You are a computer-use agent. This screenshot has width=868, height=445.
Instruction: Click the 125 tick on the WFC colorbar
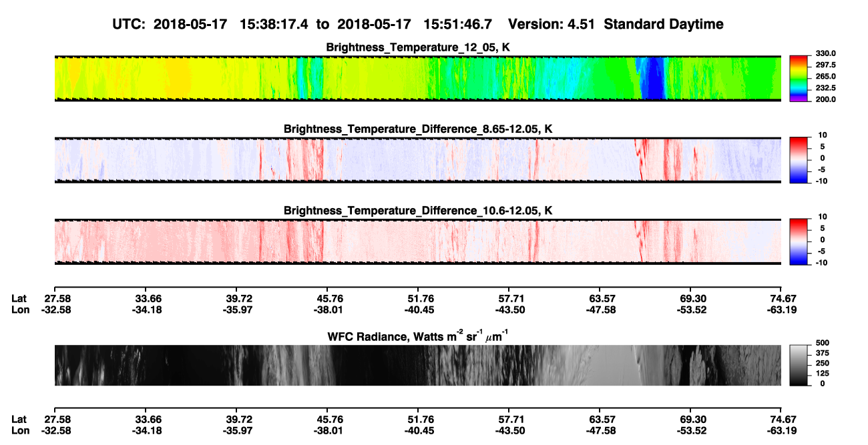tap(822, 373)
